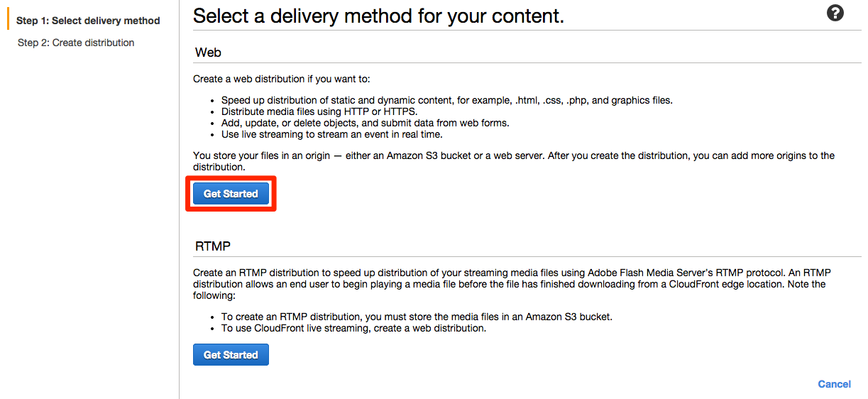Click the paragraph about storing files in an origin

click(x=514, y=161)
